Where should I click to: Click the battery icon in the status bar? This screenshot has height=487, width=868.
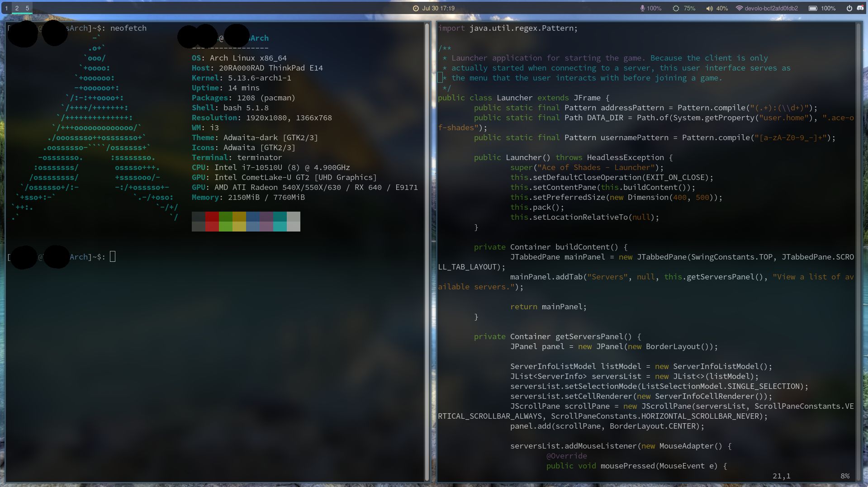coord(813,8)
